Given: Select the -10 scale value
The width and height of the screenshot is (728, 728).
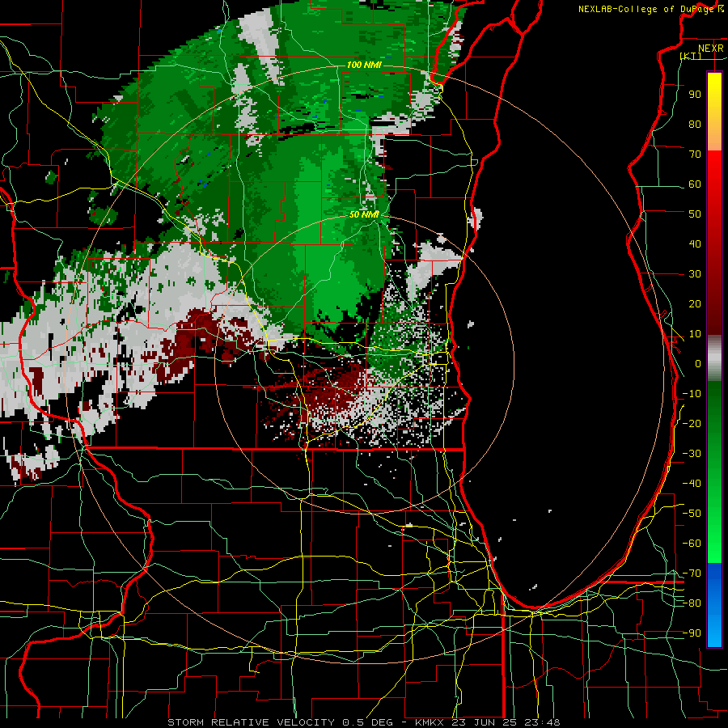Looking at the screenshot, I should point(692,394).
